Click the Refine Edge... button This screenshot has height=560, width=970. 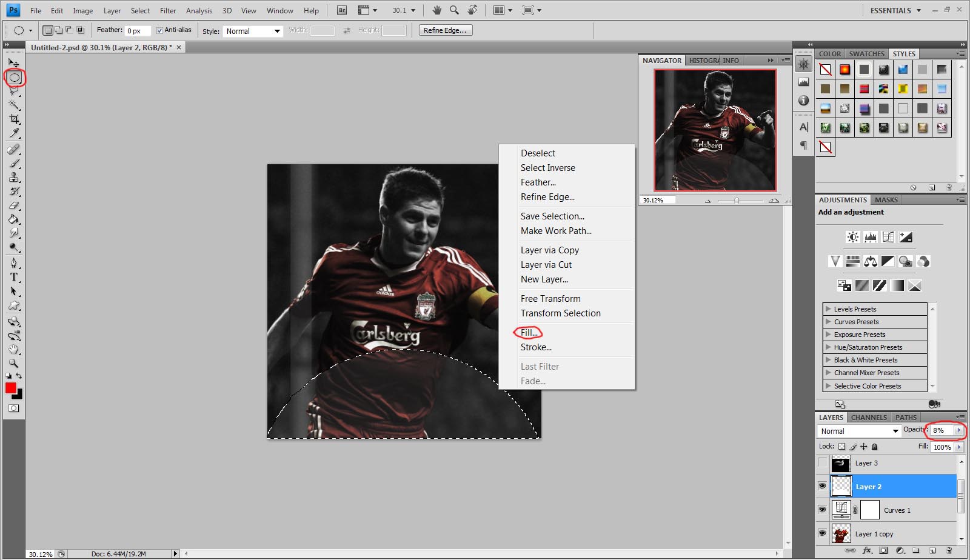(x=446, y=30)
